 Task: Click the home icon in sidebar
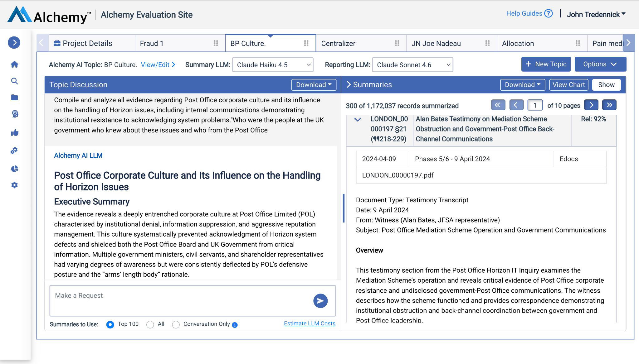14,65
